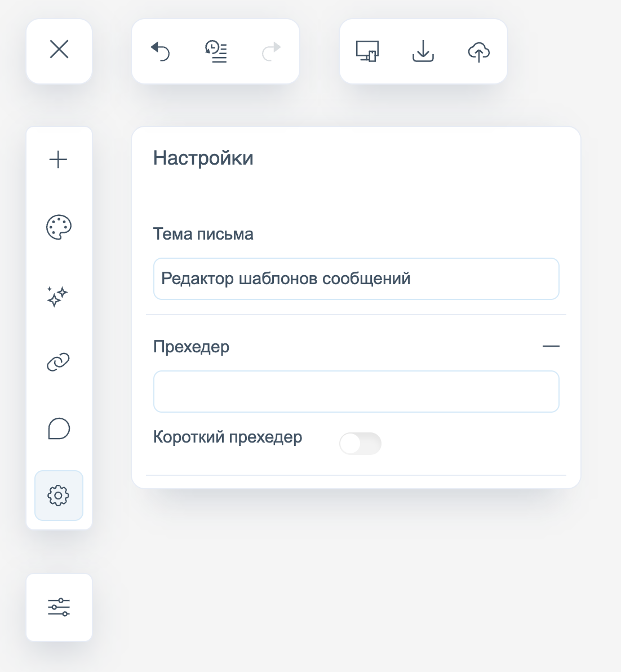The width and height of the screenshot is (621, 672).
Task: Open the palette styles panel
Action: [x=59, y=227]
